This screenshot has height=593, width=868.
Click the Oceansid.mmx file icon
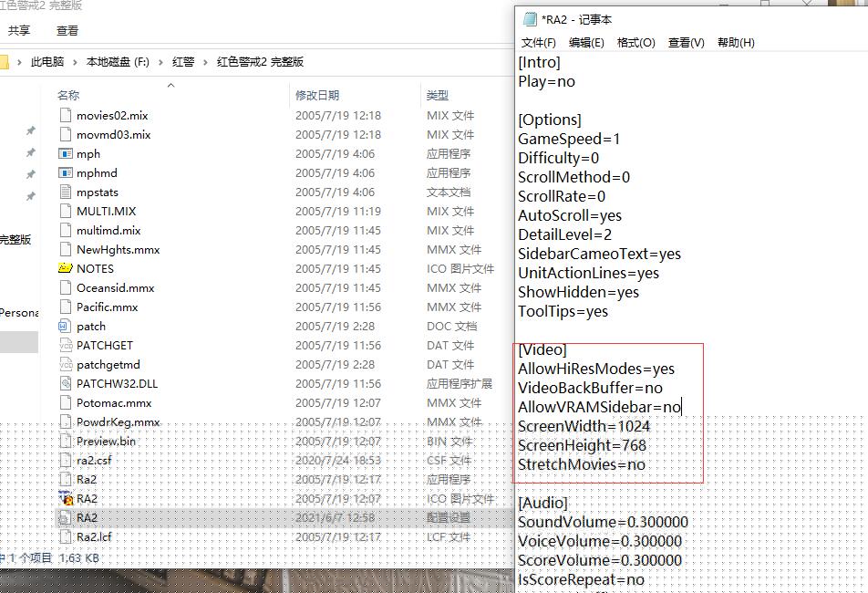(x=66, y=288)
